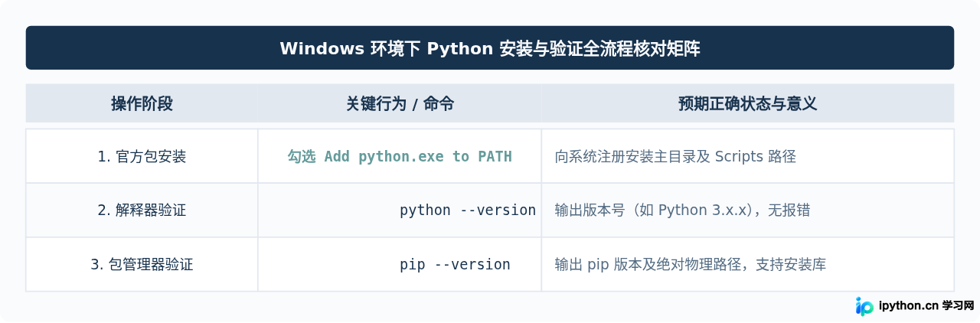Click the cell '输出 pip 版本及绝对物理路径，支持安装库'
980x323 pixels.
pos(747,264)
